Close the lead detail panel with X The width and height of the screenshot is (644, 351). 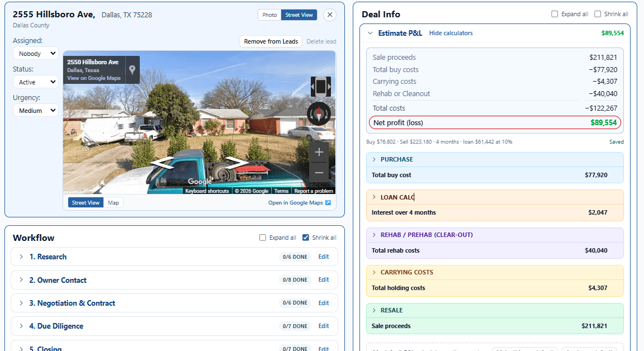pos(329,15)
